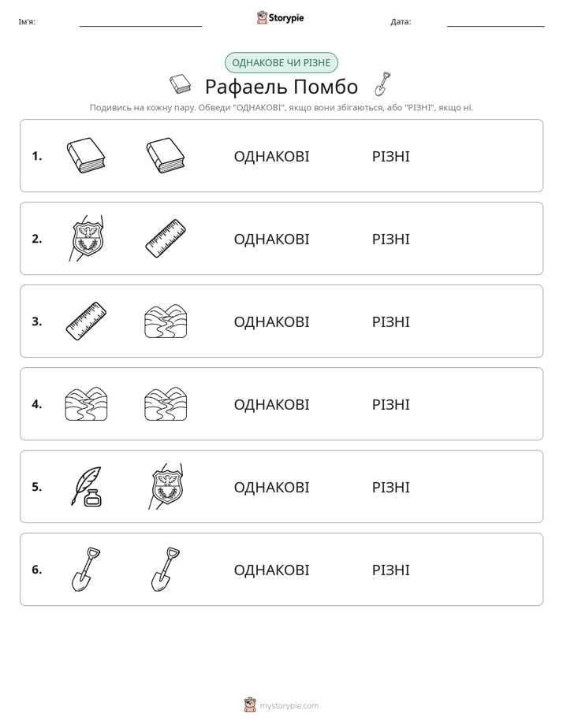
Task: Choose ОДНАКОВІ for row 1
Action: (271, 157)
